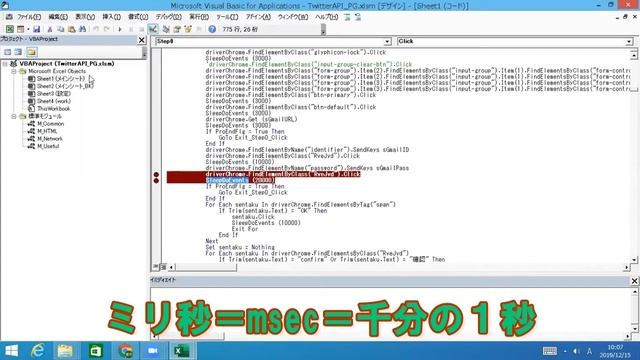Click the Cut scissors icon

tap(50, 29)
